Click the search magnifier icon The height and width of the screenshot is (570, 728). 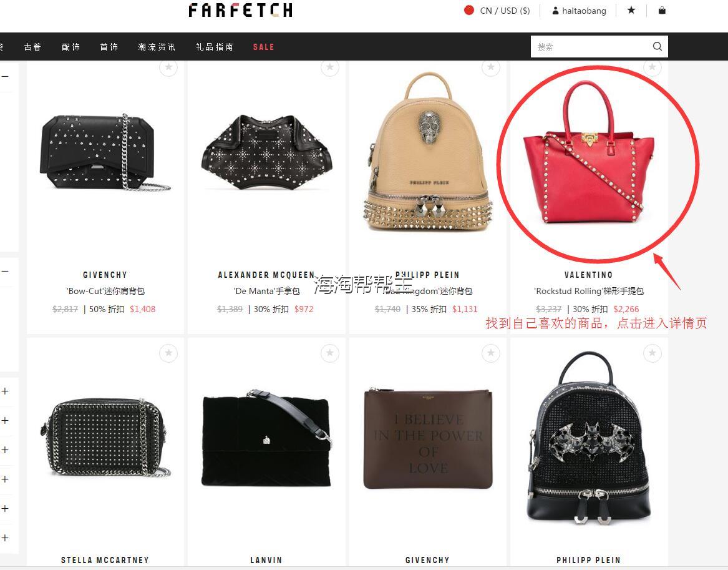coord(657,46)
